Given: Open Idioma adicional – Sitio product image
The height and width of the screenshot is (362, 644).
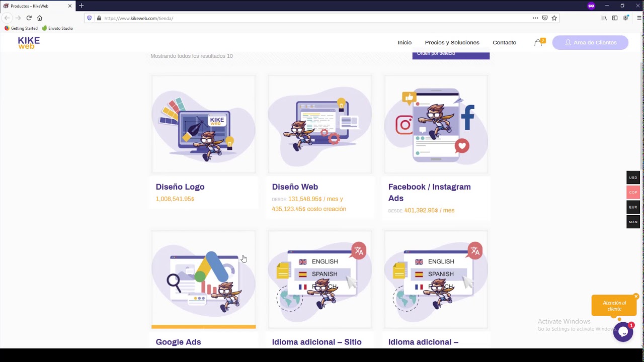Looking at the screenshot, I should tap(319, 280).
